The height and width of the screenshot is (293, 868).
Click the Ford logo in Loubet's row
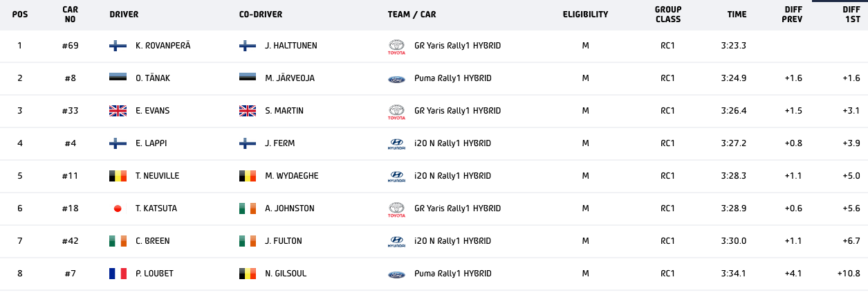(396, 274)
